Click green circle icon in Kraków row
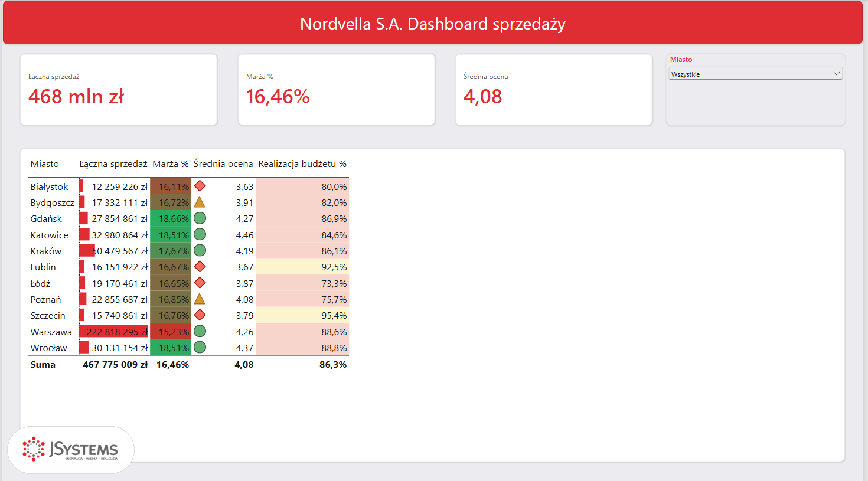This screenshot has width=868, height=481. [200, 251]
